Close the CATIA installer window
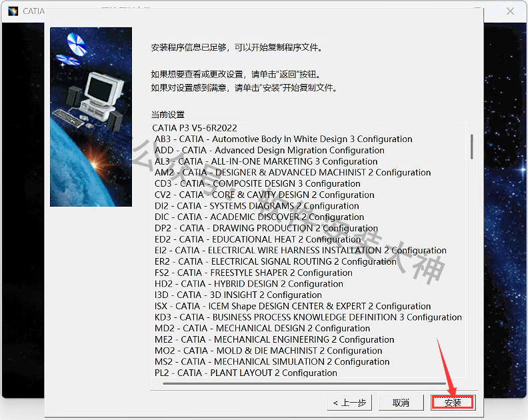Image resolution: width=528 pixels, height=420 pixels. click(x=510, y=11)
